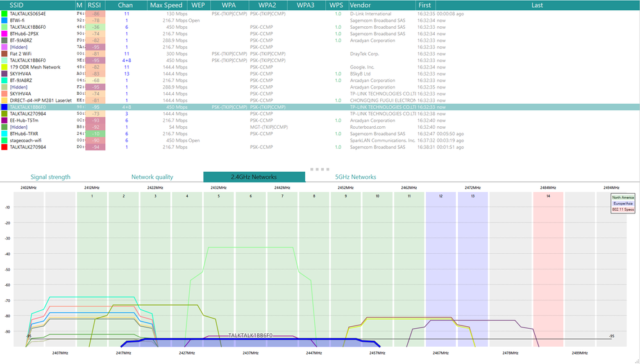Click the -68 RSSI value for BT-9JA8RZ
Image resolution: width=640 pixels, height=364 pixels.
pos(96,80)
